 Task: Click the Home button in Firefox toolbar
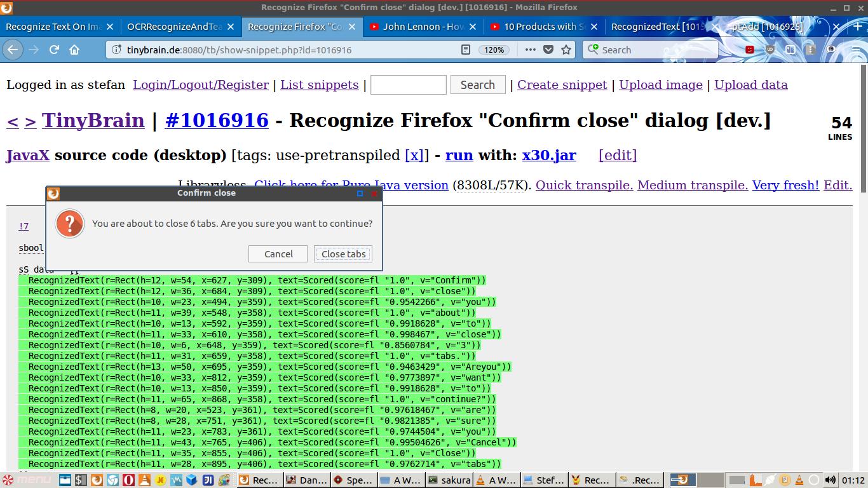pos(74,50)
